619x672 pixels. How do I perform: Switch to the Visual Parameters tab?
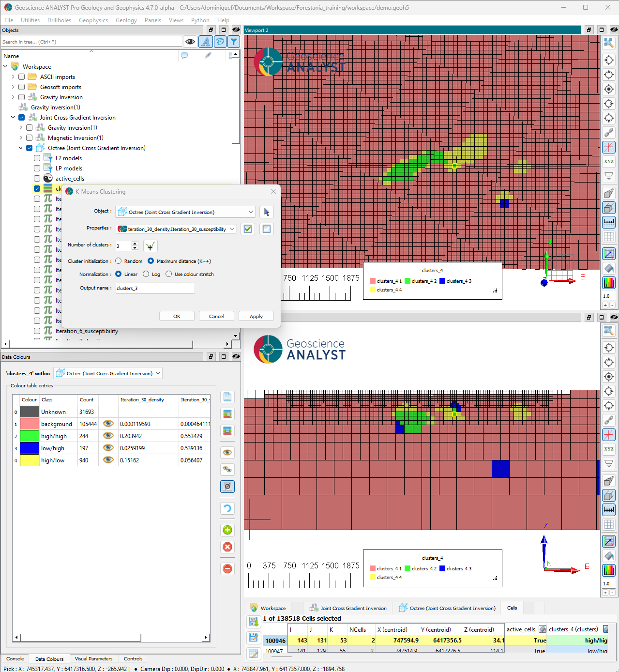pyautogui.click(x=93, y=659)
